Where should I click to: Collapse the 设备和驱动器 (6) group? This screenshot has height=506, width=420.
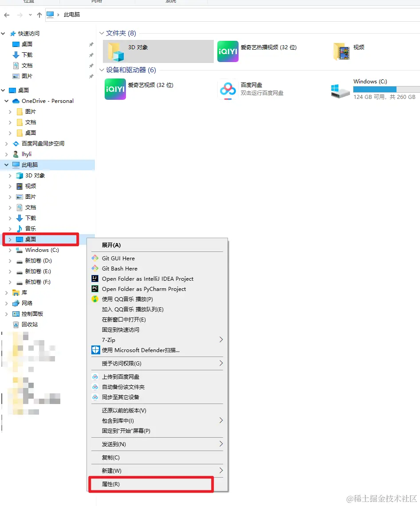[x=102, y=70]
